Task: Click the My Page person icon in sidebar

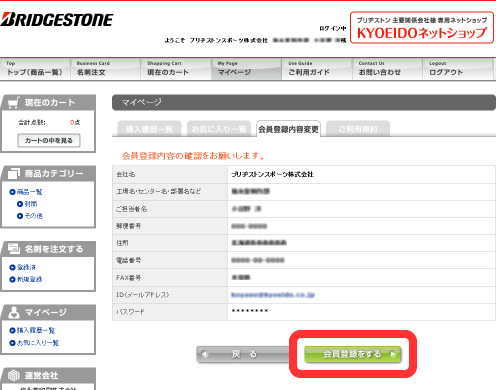Action: 14,312
